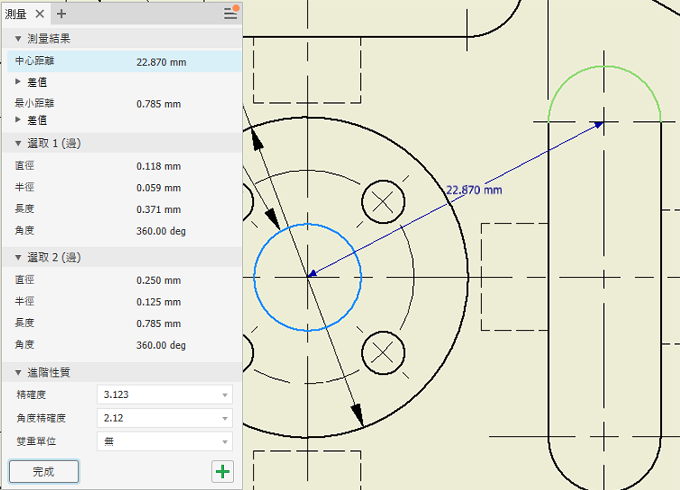Select the lower right crossed bolt hole

click(383, 353)
